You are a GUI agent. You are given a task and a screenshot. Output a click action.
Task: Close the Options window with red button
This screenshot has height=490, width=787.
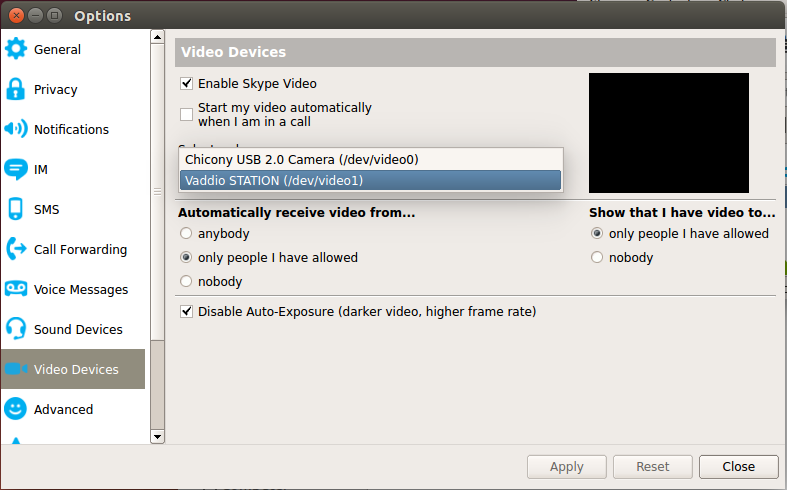[16, 16]
